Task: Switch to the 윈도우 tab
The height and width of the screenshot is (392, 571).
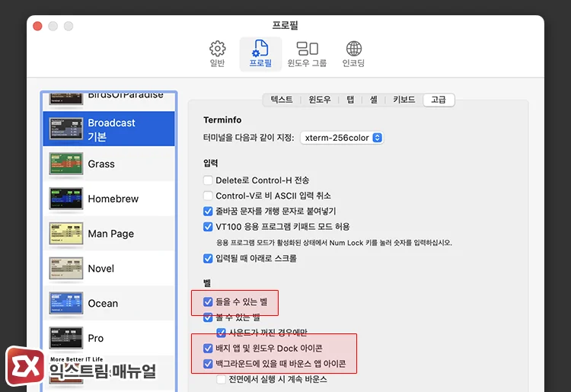Action: [x=320, y=100]
